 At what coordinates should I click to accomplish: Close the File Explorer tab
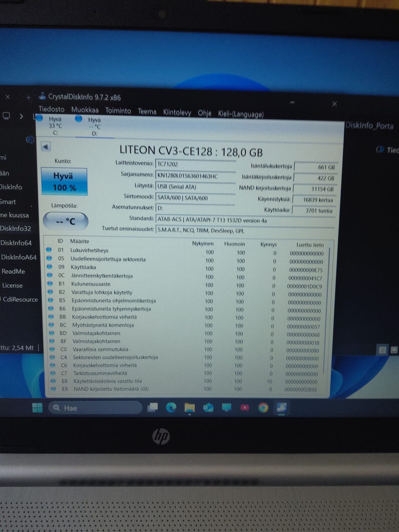[7, 97]
